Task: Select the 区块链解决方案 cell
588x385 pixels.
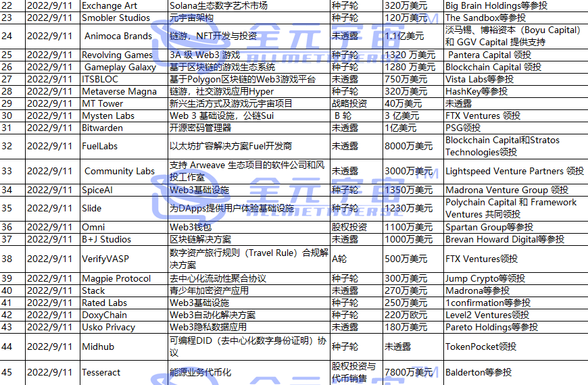Action: coord(249,240)
